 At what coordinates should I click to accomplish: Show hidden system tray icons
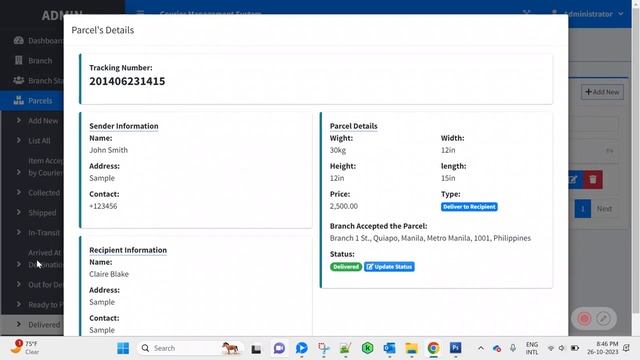(481, 348)
